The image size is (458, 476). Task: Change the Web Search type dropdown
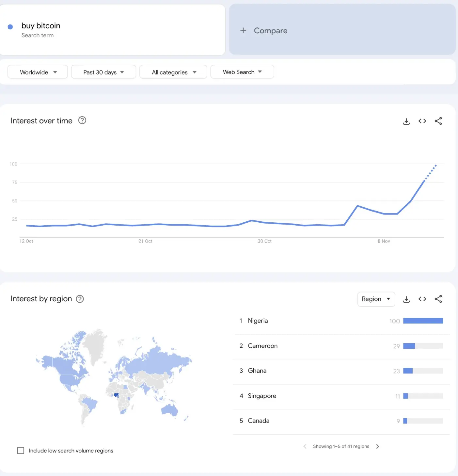(242, 72)
